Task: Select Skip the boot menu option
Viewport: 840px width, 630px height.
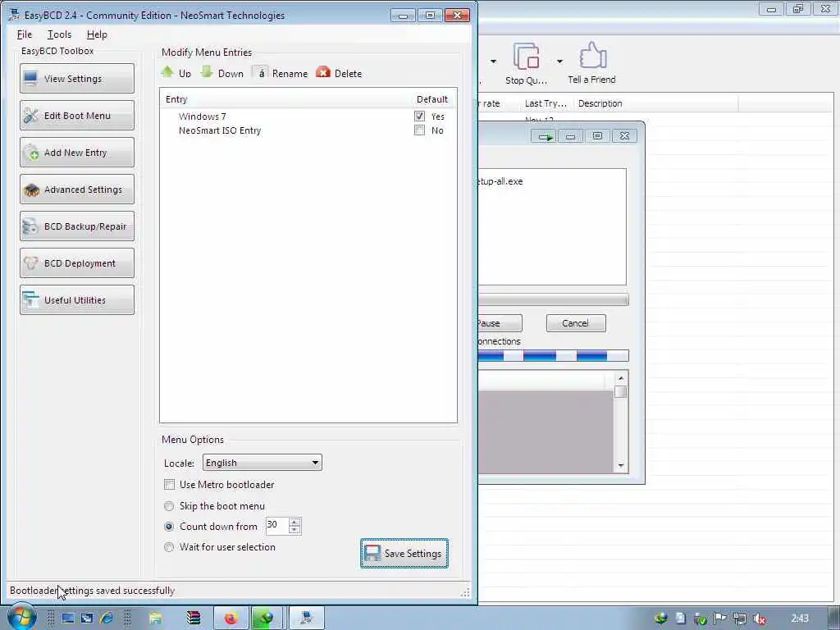Action: pyautogui.click(x=169, y=505)
